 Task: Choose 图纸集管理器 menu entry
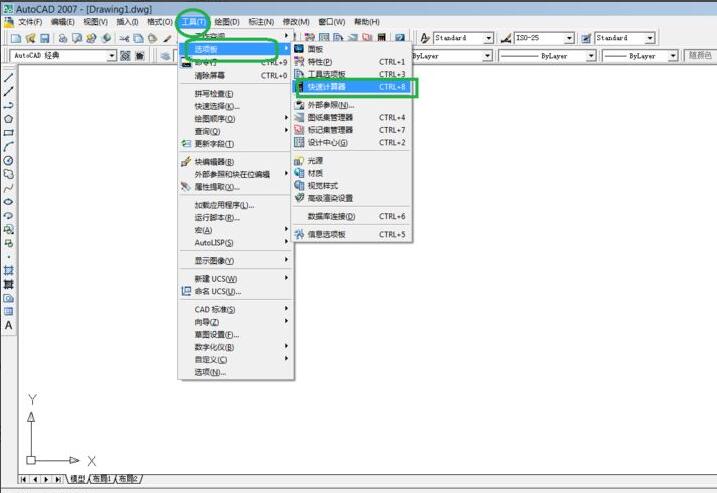click(x=352, y=117)
